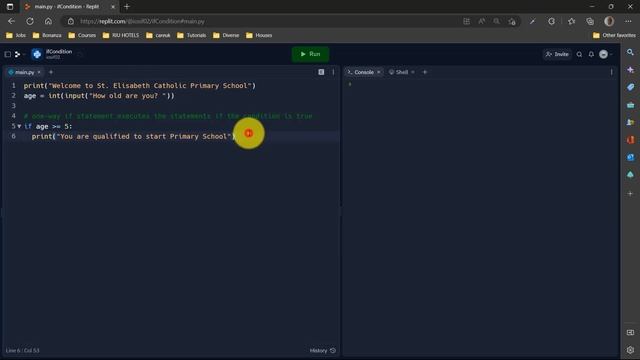640x360 pixels.
Task: Click the Python project icon for IfCondition
Action: point(37,54)
